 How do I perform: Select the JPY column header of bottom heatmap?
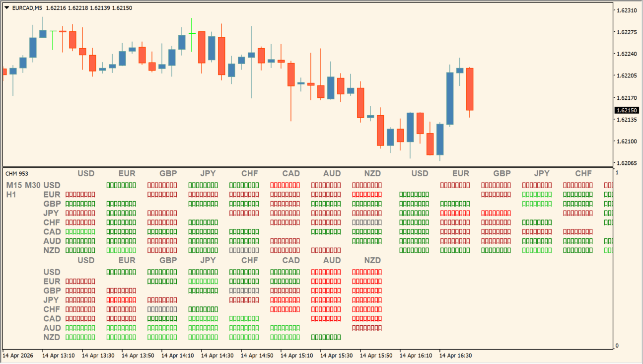point(208,260)
